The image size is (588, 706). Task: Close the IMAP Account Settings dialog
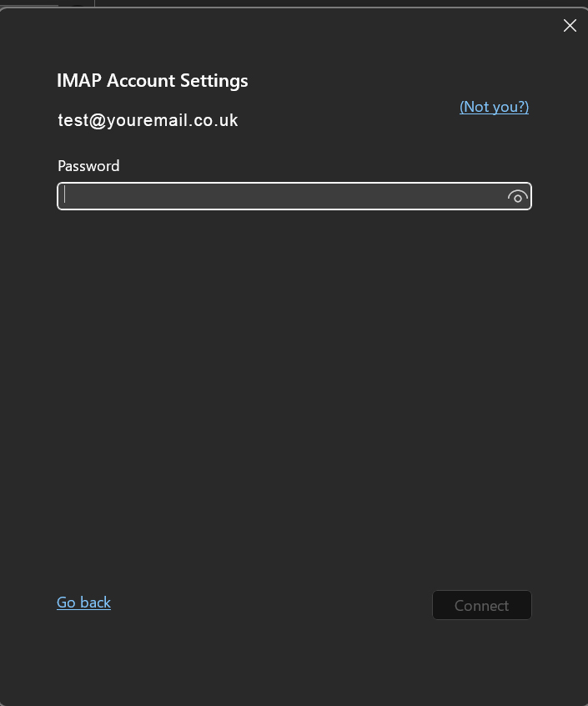click(x=570, y=26)
